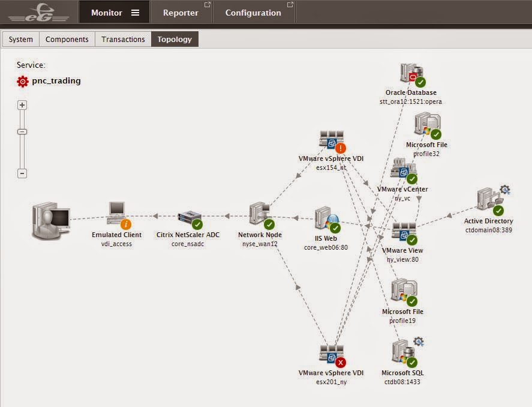Click the Network Node label
The height and width of the screenshot is (407, 532).
click(x=260, y=235)
